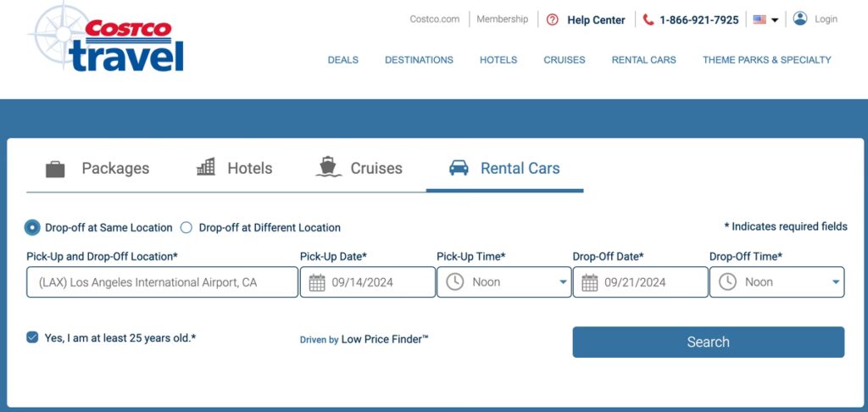This screenshot has height=412, width=868.
Task: Switch to the Cruises tab
Action: (x=359, y=168)
